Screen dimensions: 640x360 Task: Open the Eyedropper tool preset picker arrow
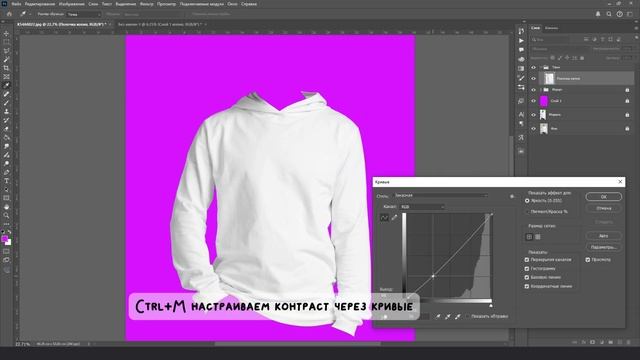[30, 14]
